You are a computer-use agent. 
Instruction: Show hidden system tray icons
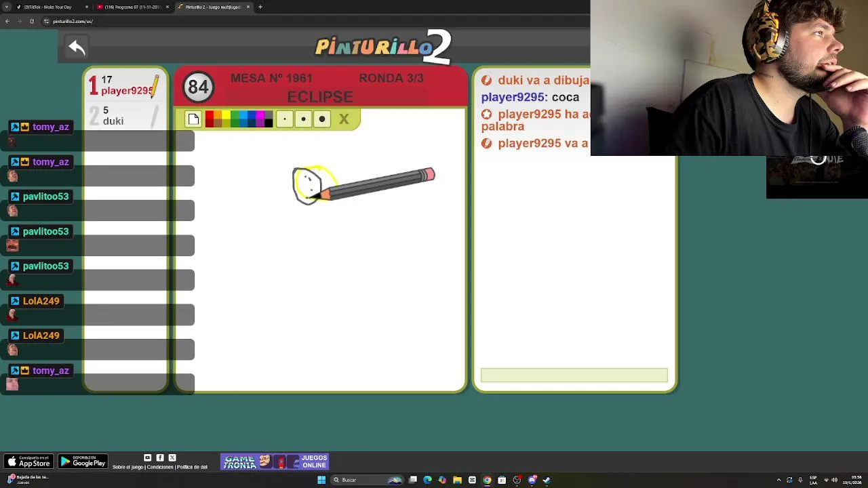(x=778, y=480)
